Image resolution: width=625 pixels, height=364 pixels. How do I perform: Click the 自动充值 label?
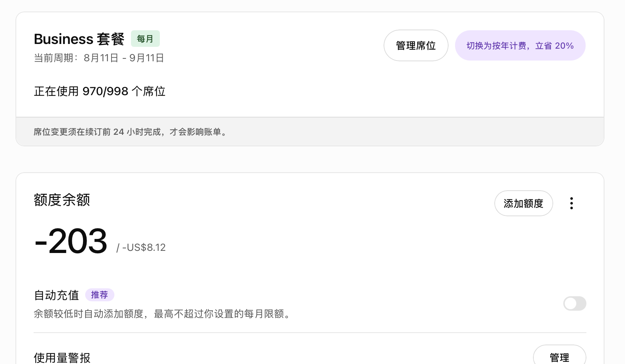[x=56, y=295]
